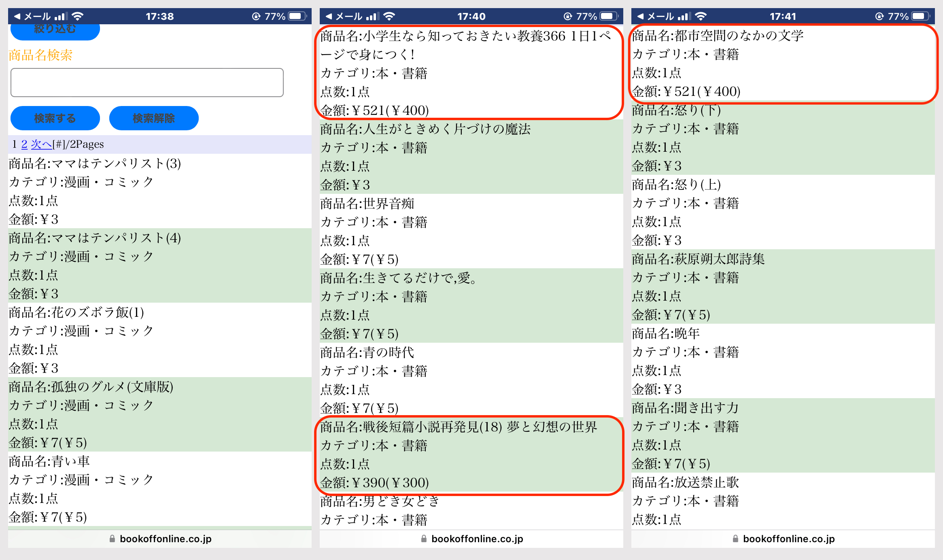This screenshot has width=943, height=560.
Task: Tap signal strength bars in 17:40 screen
Action: (372, 17)
